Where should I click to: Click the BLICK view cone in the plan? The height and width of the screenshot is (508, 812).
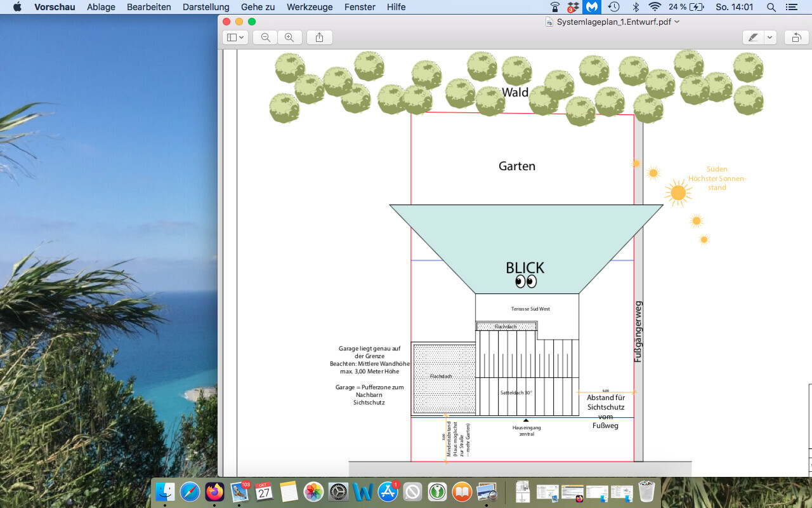[525, 241]
